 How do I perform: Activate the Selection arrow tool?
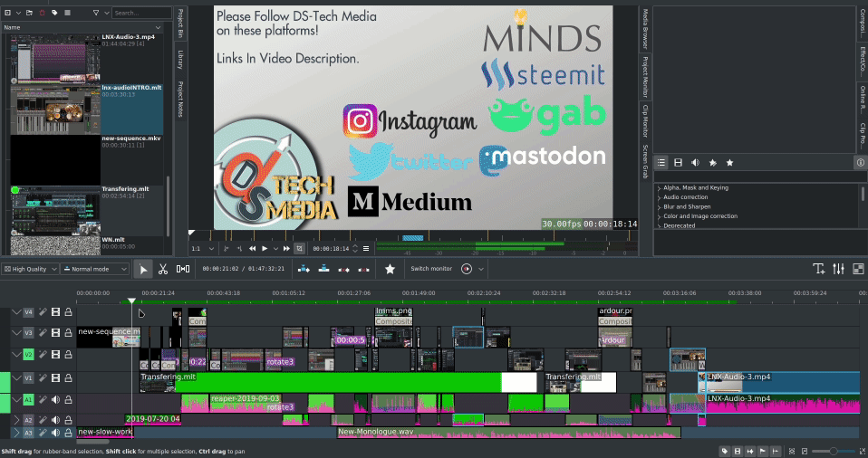click(143, 269)
